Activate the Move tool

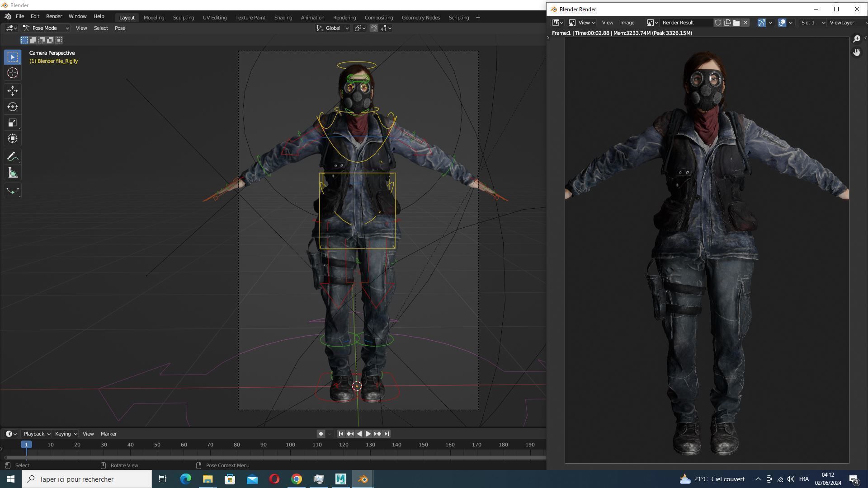coord(13,91)
